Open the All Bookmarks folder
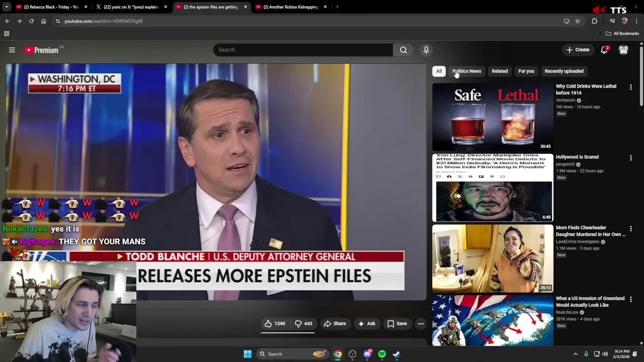The width and height of the screenshot is (644, 362). click(622, 34)
